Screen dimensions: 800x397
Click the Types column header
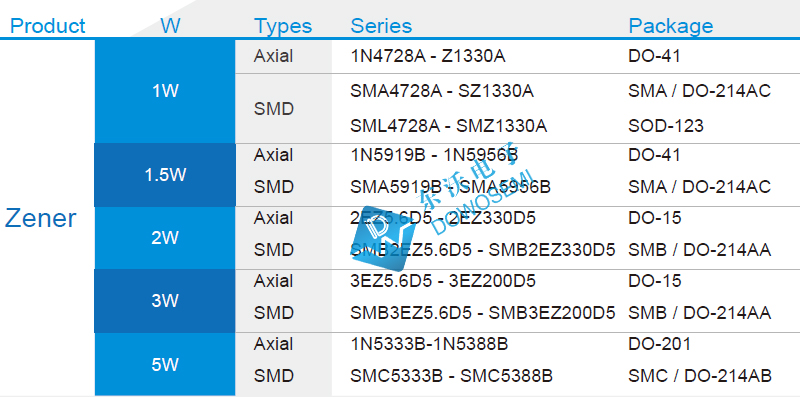click(283, 26)
